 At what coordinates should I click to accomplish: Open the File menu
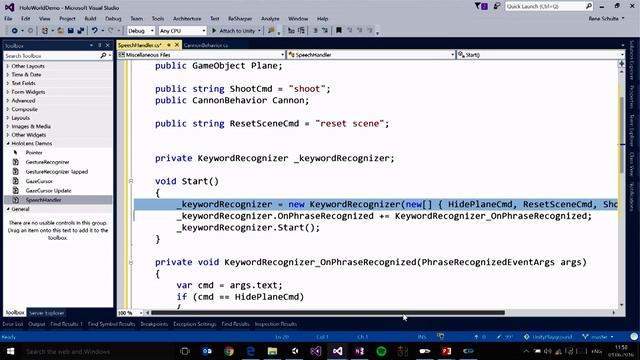pyautogui.click(x=8, y=18)
